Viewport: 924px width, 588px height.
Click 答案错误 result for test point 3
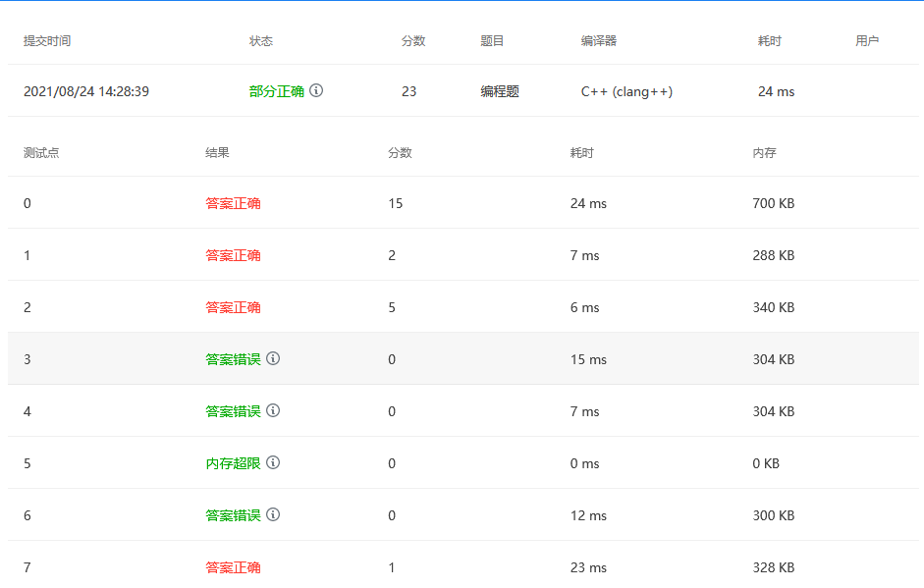233,359
